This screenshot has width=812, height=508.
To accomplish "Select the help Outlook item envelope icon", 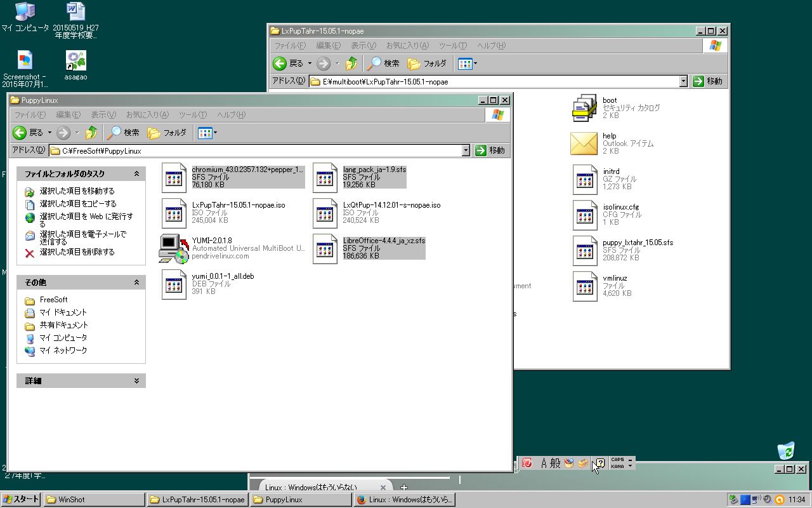I will click(x=584, y=144).
